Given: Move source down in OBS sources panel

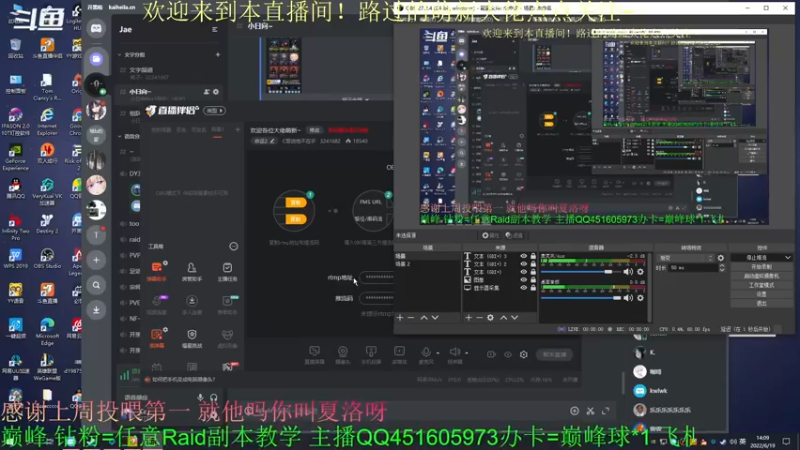Looking at the screenshot, I should tap(515, 317).
